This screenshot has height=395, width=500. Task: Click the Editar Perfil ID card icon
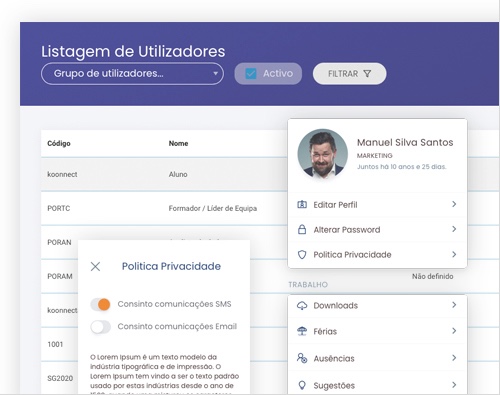pos(302,205)
